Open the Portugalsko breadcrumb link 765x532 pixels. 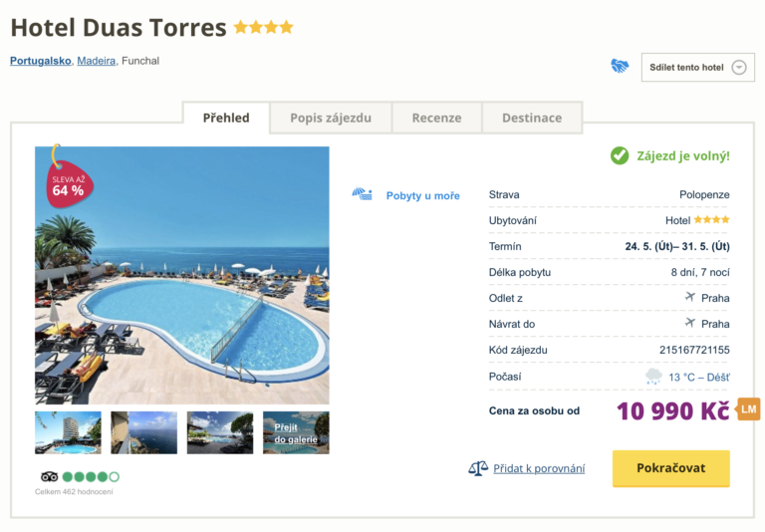[x=41, y=61]
